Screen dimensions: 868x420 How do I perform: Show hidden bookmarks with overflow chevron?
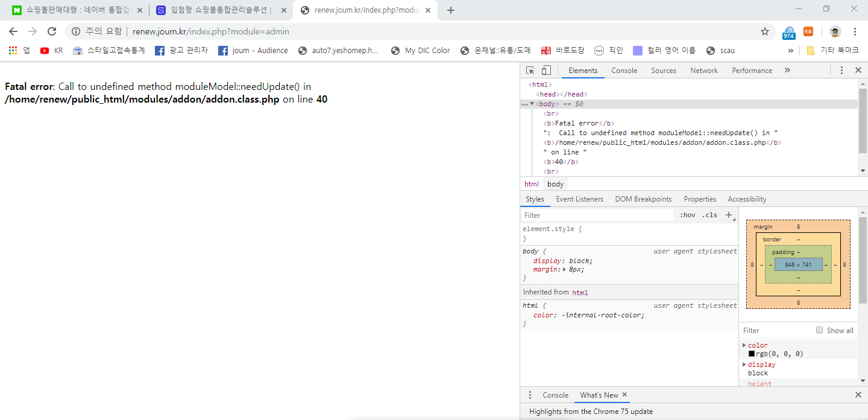click(791, 51)
